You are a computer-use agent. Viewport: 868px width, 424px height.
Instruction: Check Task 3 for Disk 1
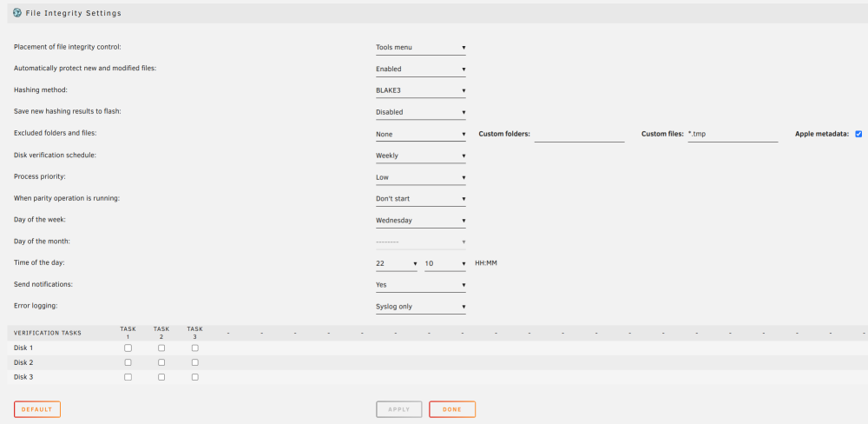(x=194, y=348)
